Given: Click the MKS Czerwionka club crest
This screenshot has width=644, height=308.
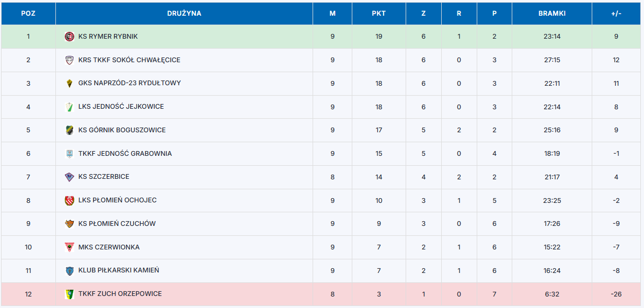Looking at the screenshot, I should pos(70,247).
